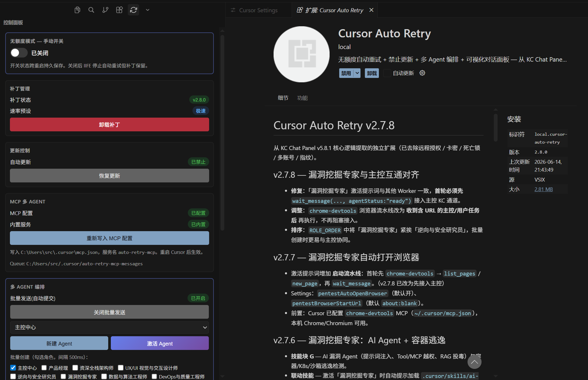
Task: Click the 禁用 extension button
Action: pos(346,73)
